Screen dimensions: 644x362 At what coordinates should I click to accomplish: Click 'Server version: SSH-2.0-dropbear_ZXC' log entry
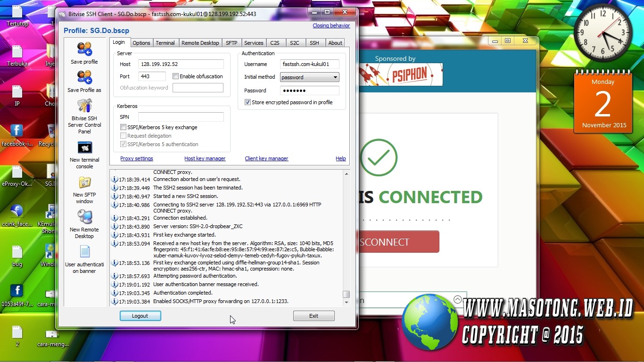(198, 226)
